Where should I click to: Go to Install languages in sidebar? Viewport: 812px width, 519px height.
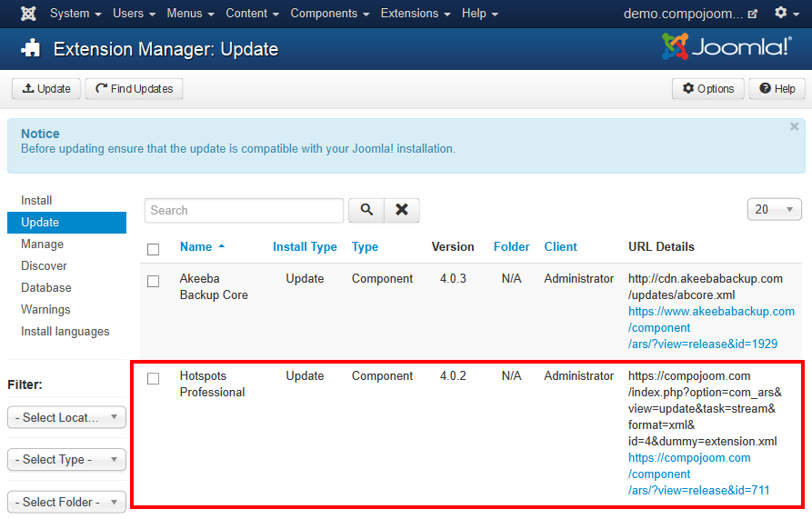65,331
